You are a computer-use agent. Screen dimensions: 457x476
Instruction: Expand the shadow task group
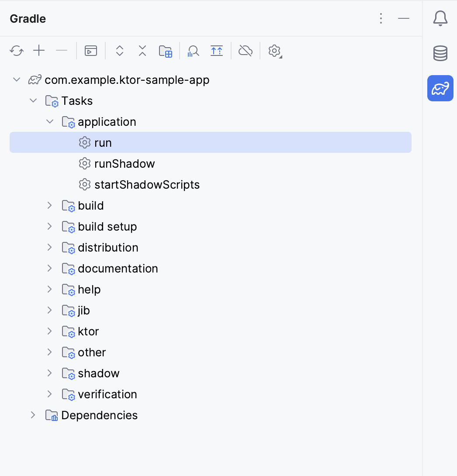[x=49, y=373]
